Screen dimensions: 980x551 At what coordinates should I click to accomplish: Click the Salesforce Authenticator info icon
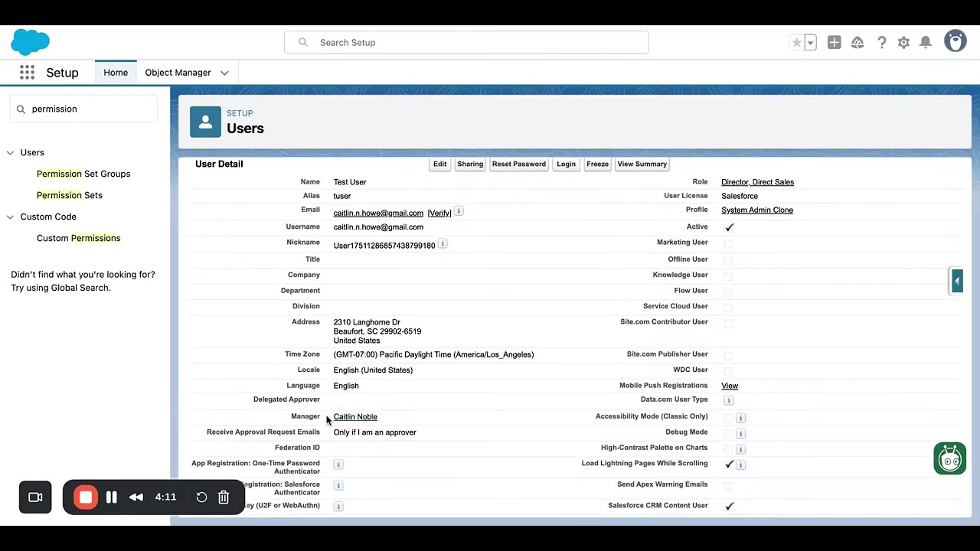(x=338, y=485)
